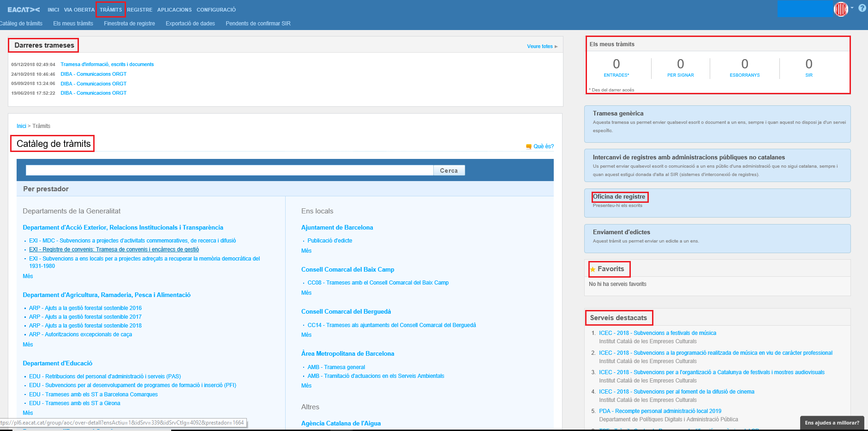Expand Més under Consell Comarcal del Berguedà
This screenshot has width=868, height=431.
click(x=306, y=335)
